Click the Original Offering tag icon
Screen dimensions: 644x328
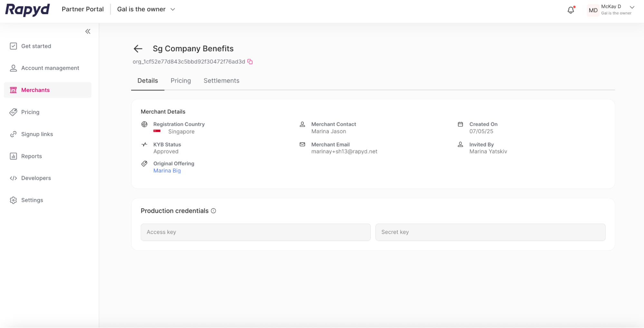click(x=144, y=164)
